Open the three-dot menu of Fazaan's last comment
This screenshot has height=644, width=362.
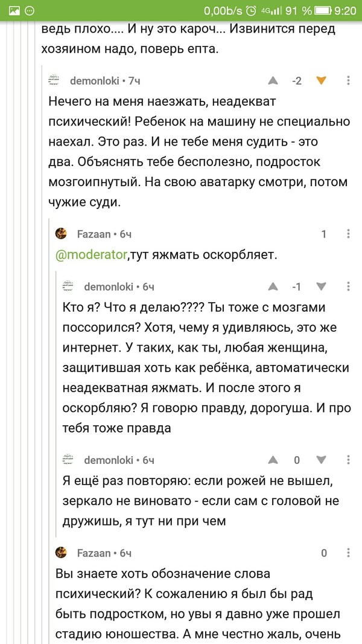[349, 552]
